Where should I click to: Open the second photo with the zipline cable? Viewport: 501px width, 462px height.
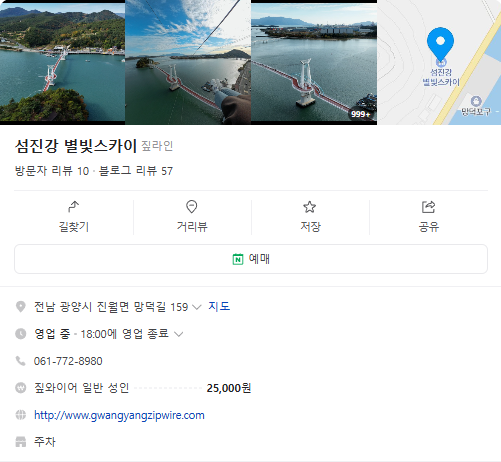188,62
